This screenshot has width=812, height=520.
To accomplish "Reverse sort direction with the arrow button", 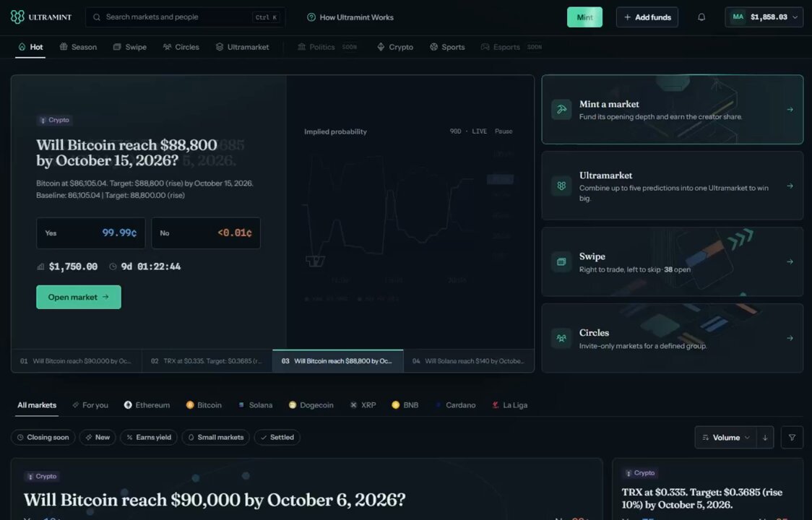I will coord(765,438).
